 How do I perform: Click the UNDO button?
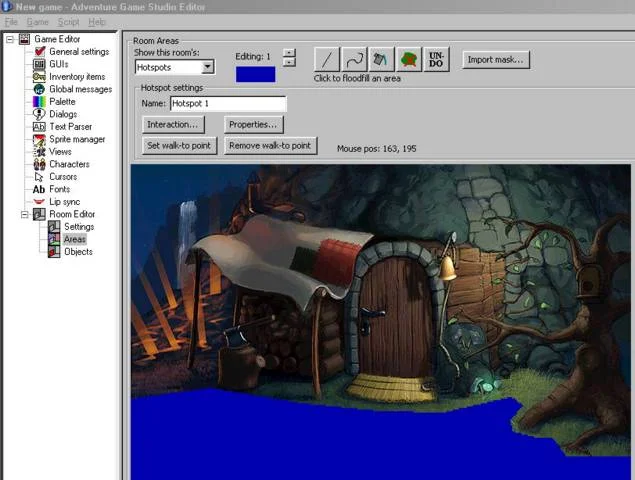coord(436,60)
